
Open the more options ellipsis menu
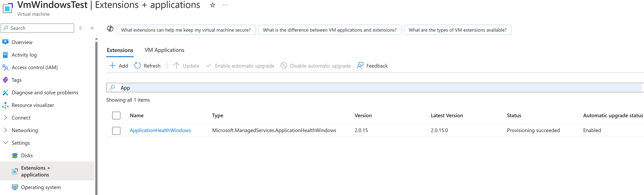click(x=225, y=5)
